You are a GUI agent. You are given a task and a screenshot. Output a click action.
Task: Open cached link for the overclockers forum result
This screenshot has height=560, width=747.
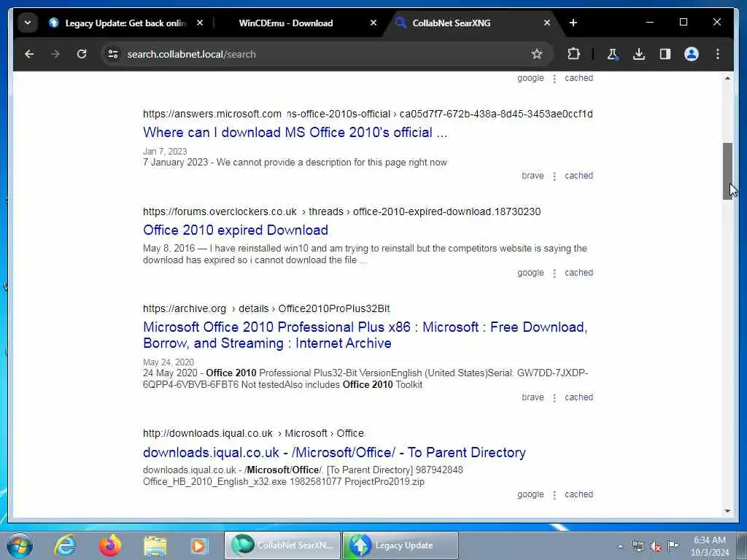(578, 273)
